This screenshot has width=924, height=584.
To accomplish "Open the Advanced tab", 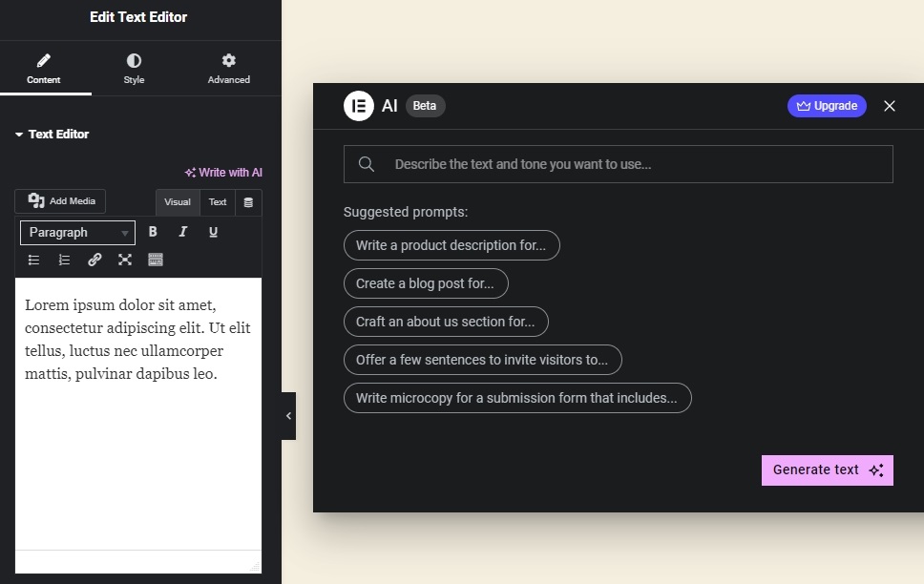I will click(228, 69).
